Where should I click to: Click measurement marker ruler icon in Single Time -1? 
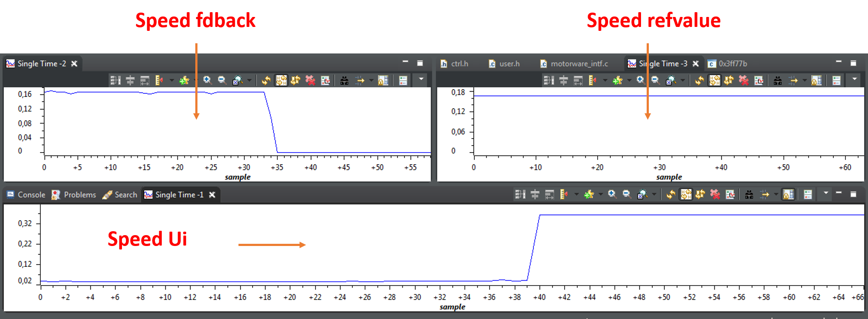564,194
